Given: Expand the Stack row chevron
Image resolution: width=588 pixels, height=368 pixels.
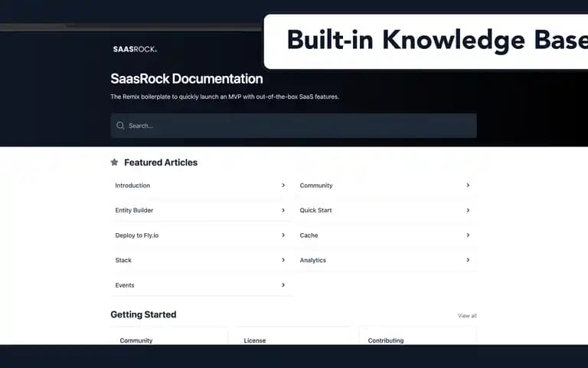Looking at the screenshot, I should click(x=283, y=260).
